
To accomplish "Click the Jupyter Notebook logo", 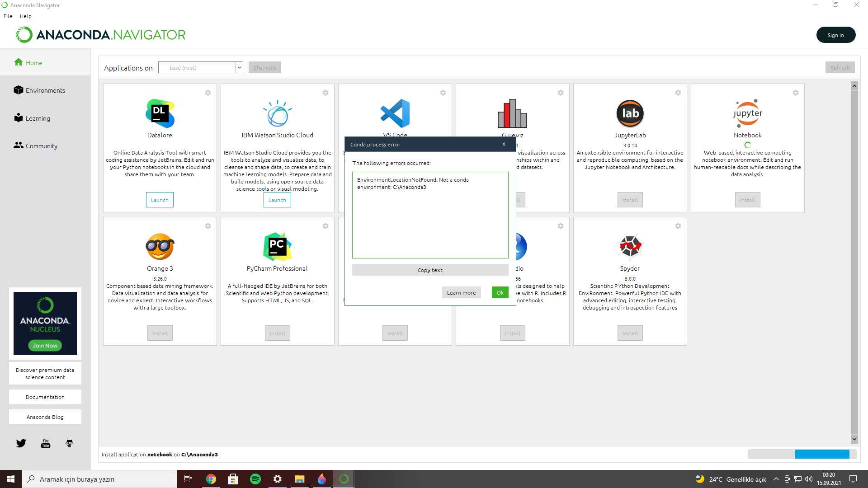I will [748, 113].
